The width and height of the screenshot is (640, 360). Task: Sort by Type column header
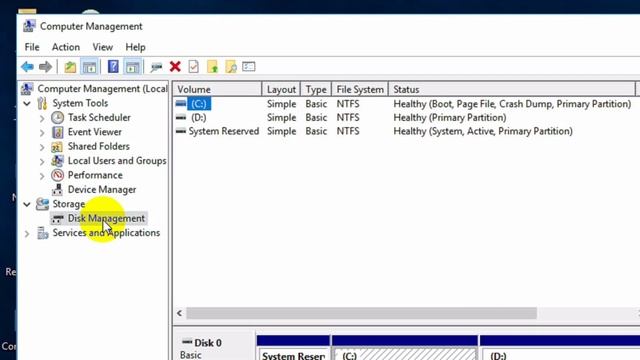(x=316, y=89)
